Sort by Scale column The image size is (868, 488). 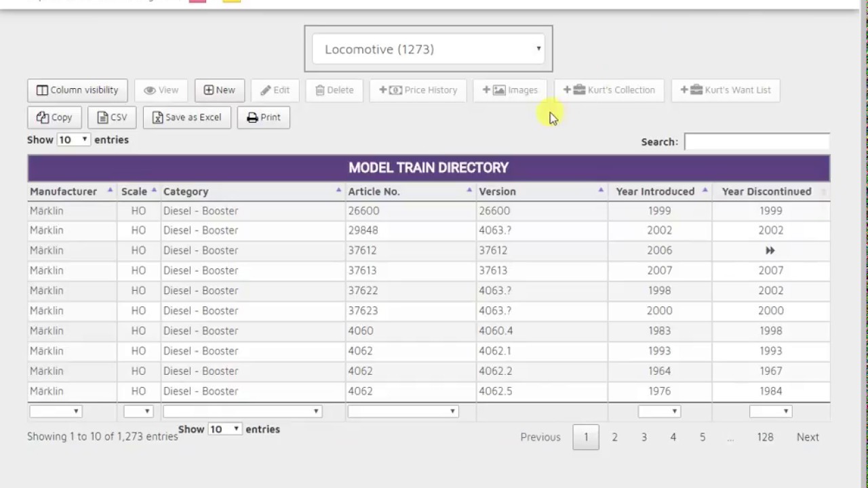click(139, 191)
